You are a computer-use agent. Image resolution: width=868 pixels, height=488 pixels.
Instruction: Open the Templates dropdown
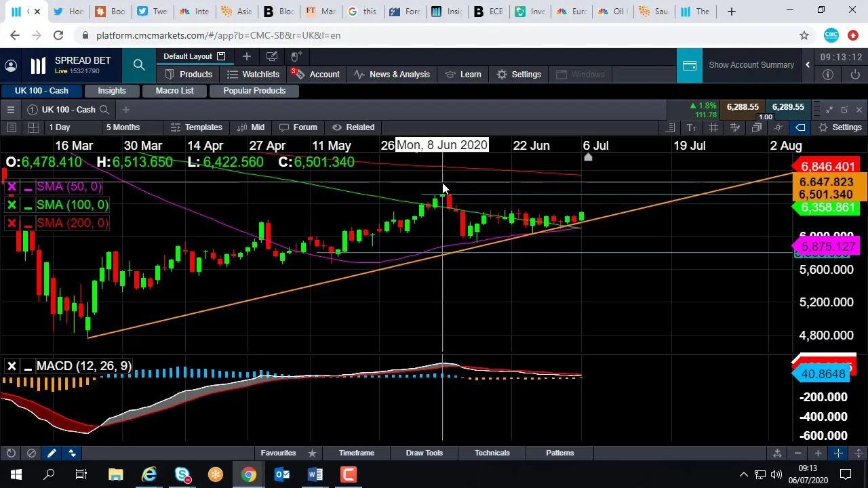click(x=196, y=127)
